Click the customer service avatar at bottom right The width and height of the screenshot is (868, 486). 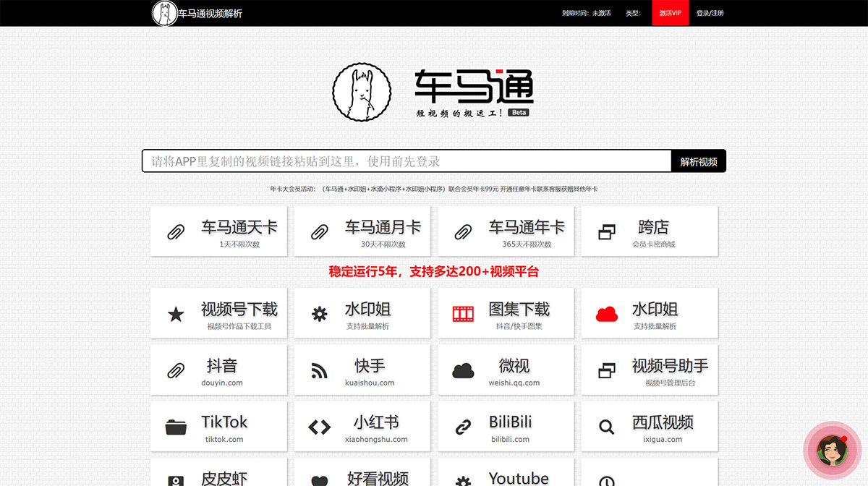pyautogui.click(x=832, y=448)
